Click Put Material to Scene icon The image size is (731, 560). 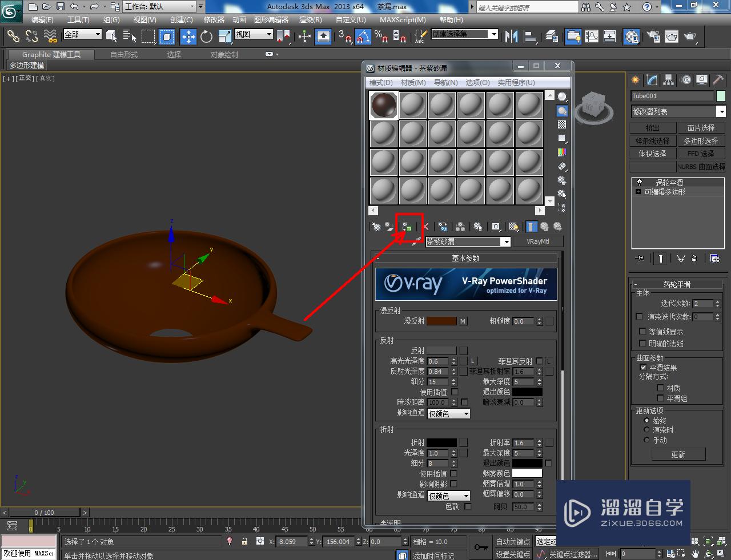(x=389, y=227)
